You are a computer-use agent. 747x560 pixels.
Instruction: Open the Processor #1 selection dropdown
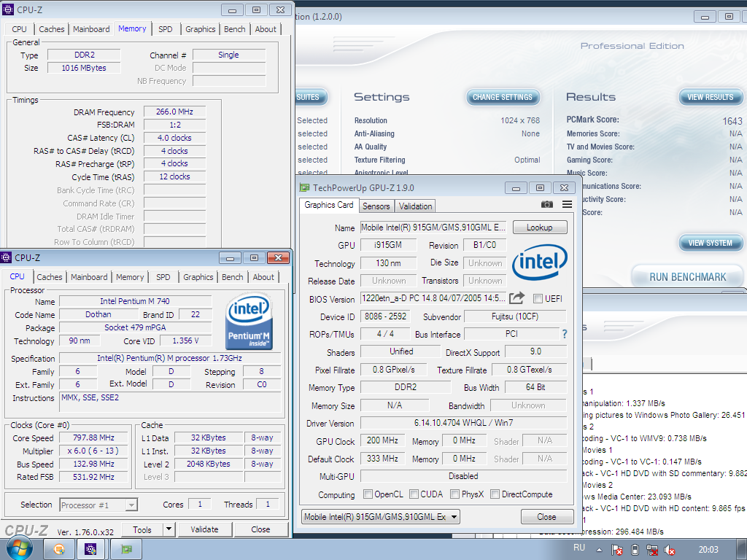pyautogui.click(x=98, y=505)
